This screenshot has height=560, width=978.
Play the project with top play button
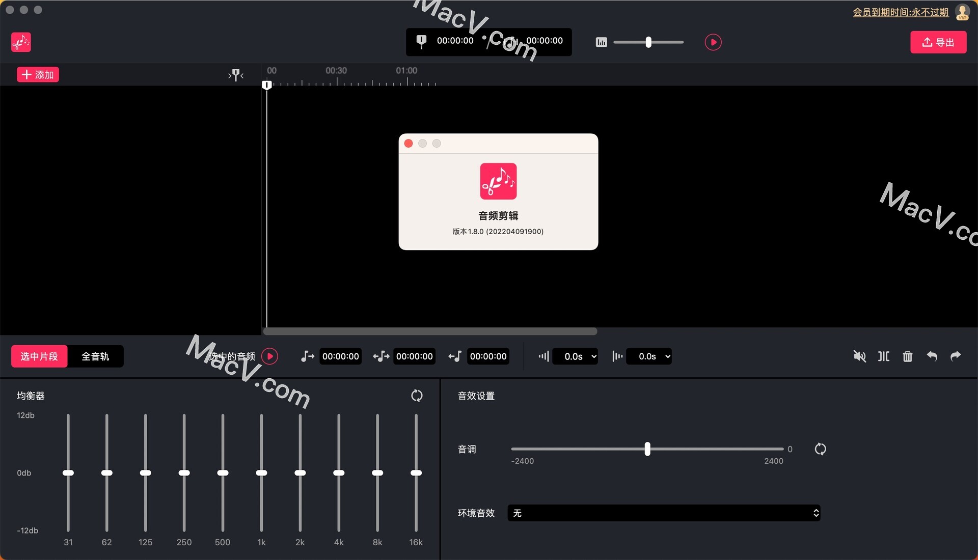713,42
